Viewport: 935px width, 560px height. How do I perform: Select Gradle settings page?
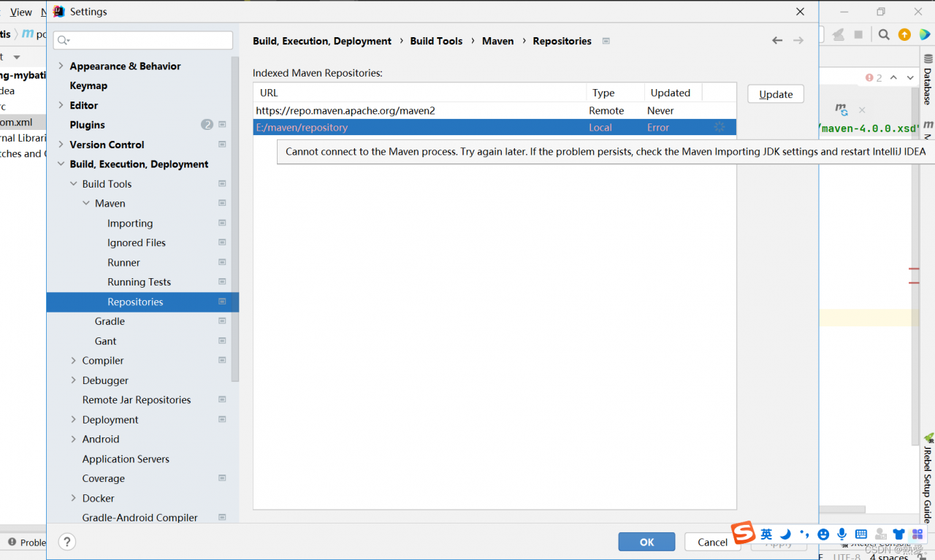[110, 321]
